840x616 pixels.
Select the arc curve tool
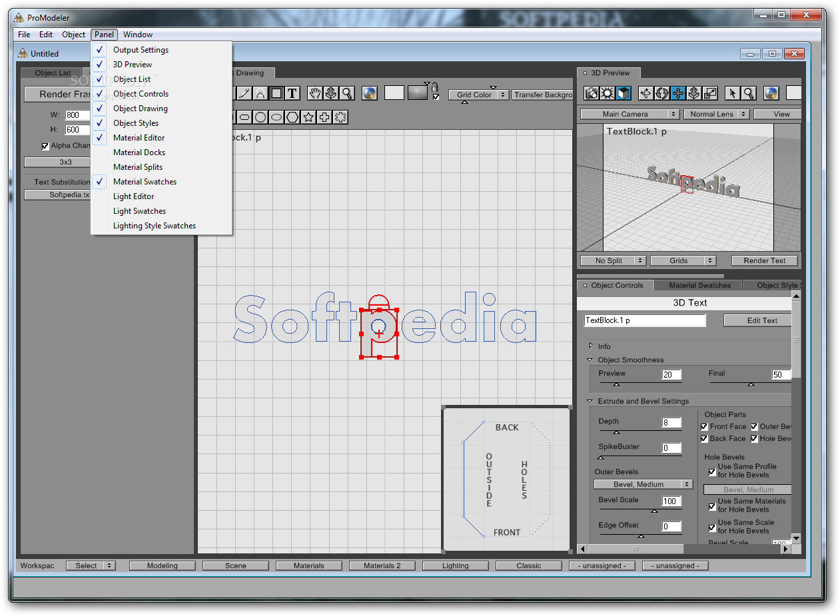click(x=260, y=94)
